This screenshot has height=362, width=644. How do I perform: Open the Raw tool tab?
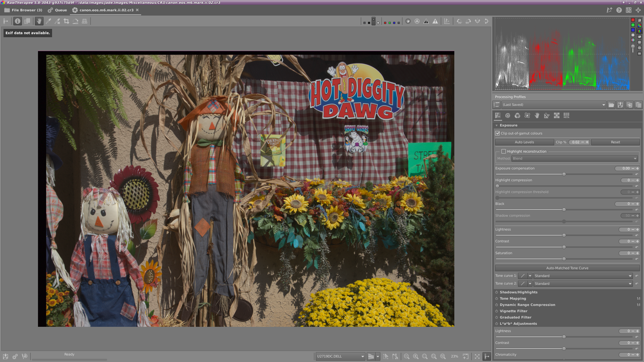(x=557, y=116)
